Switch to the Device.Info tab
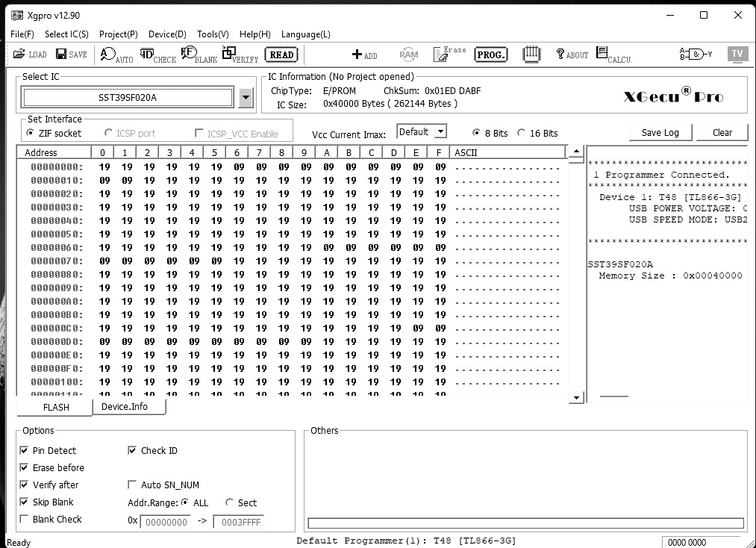 (x=125, y=407)
